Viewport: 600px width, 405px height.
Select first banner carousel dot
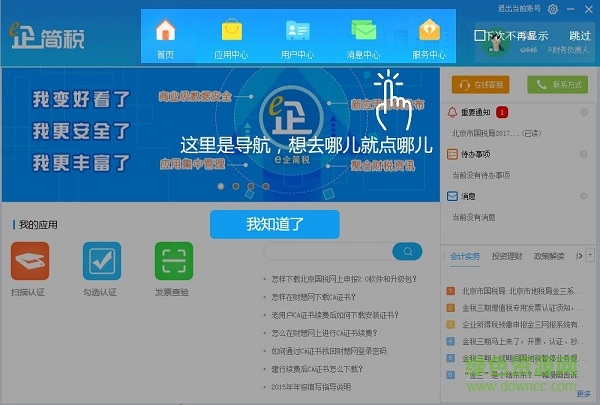coord(221,186)
